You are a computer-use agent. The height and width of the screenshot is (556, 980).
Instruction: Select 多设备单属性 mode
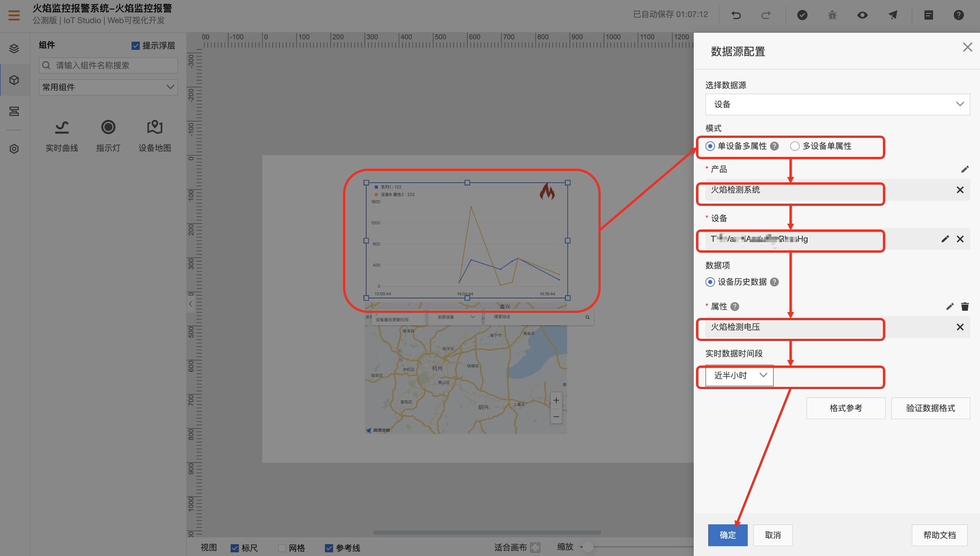pos(795,146)
